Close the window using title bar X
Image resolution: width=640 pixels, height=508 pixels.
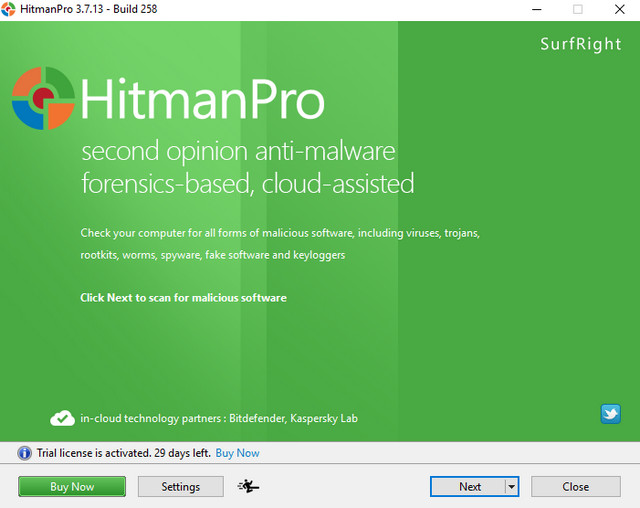[x=620, y=9]
